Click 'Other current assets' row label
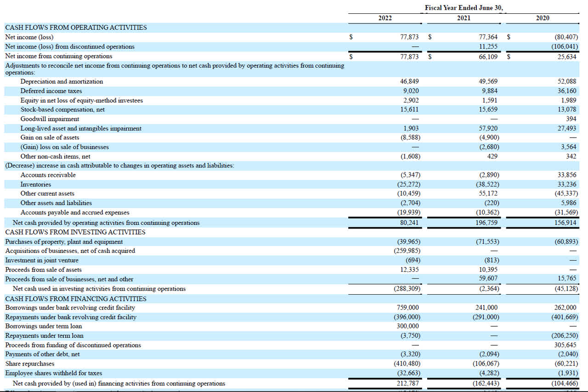588x392 pixels. click(47, 193)
